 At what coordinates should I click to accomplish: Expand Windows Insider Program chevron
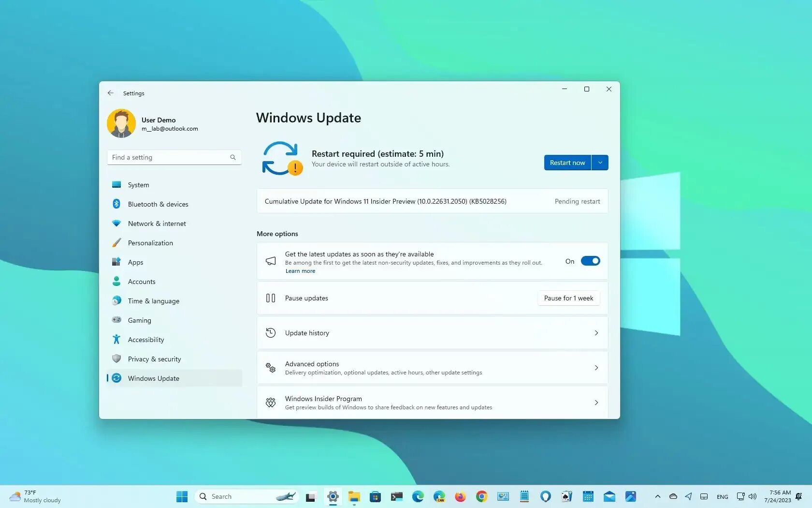pyautogui.click(x=596, y=403)
